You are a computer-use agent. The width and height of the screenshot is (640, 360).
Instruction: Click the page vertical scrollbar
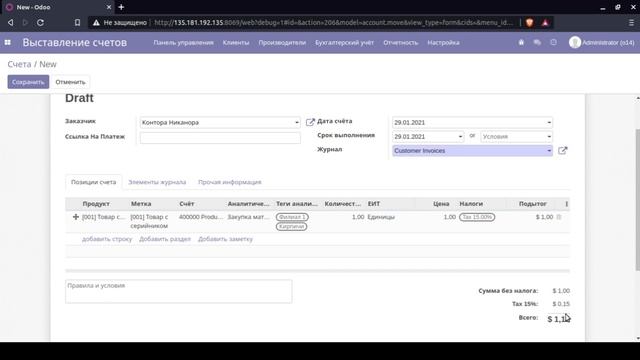point(637,200)
